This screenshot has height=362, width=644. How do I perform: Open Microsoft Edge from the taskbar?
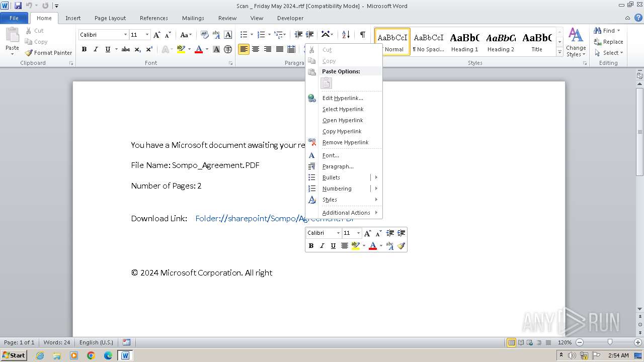click(108, 355)
